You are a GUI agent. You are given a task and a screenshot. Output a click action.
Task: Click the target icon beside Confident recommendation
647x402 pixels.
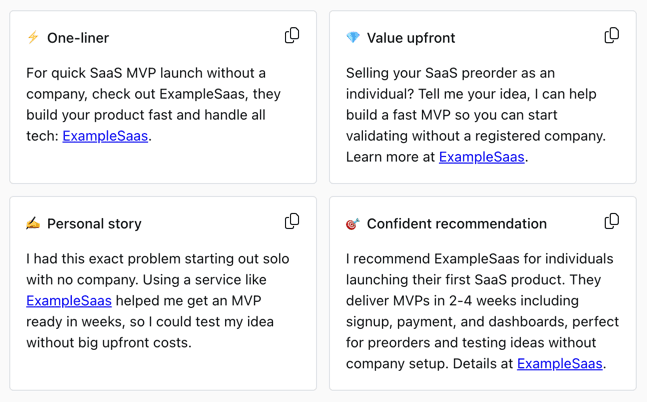(353, 224)
